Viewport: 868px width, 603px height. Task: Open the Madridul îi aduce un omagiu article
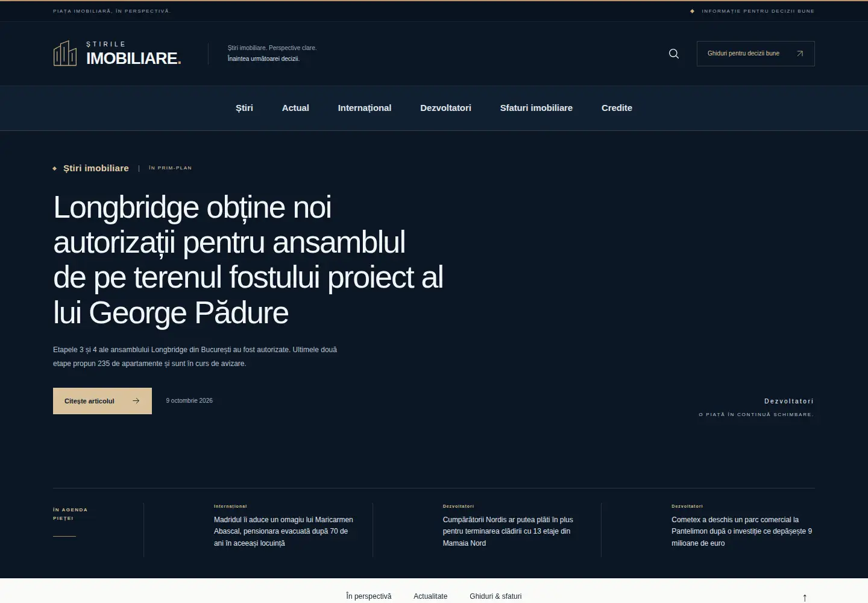coord(283,531)
